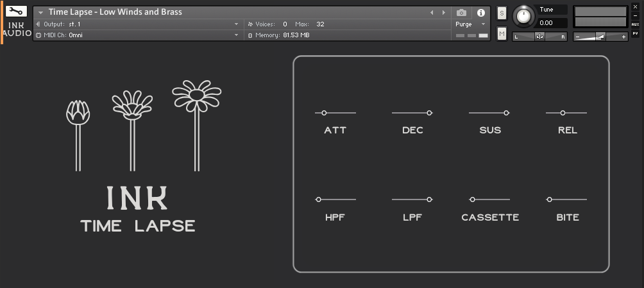Click the AUX button

click(635, 24)
